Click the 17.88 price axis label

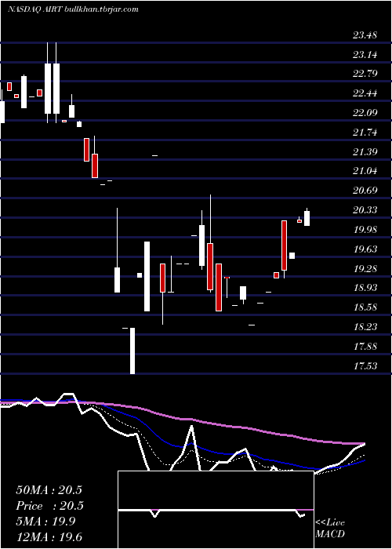tap(365, 347)
